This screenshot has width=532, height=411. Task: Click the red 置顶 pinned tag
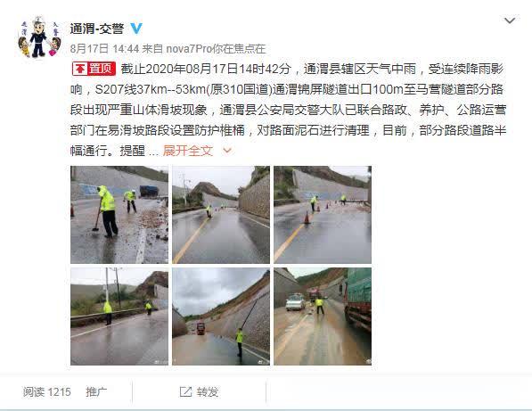tap(94, 69)
